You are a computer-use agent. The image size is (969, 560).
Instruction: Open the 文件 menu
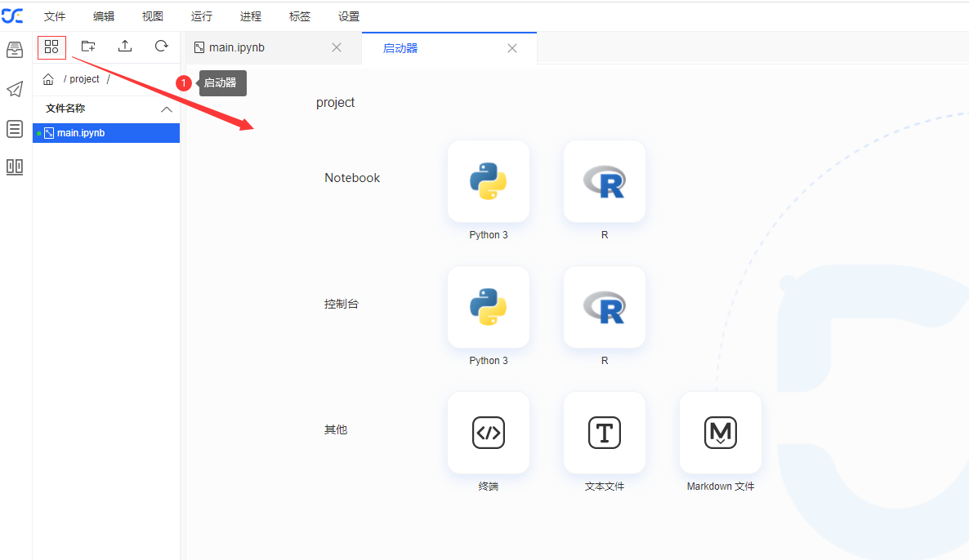click(55, 16)
